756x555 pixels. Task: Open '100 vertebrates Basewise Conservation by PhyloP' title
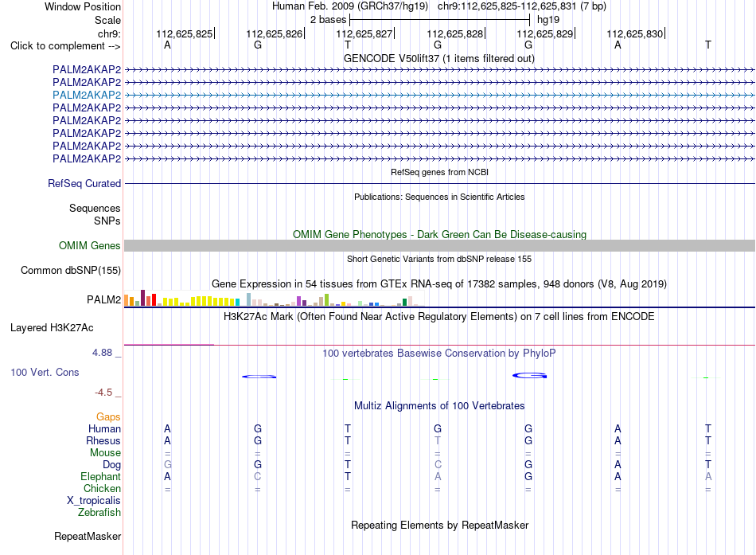[439, 354]
